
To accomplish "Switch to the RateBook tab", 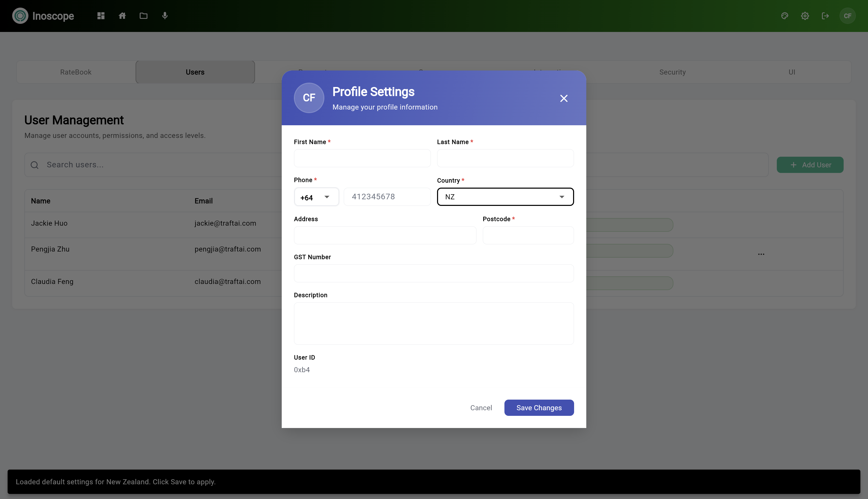I will pos(76,72).
